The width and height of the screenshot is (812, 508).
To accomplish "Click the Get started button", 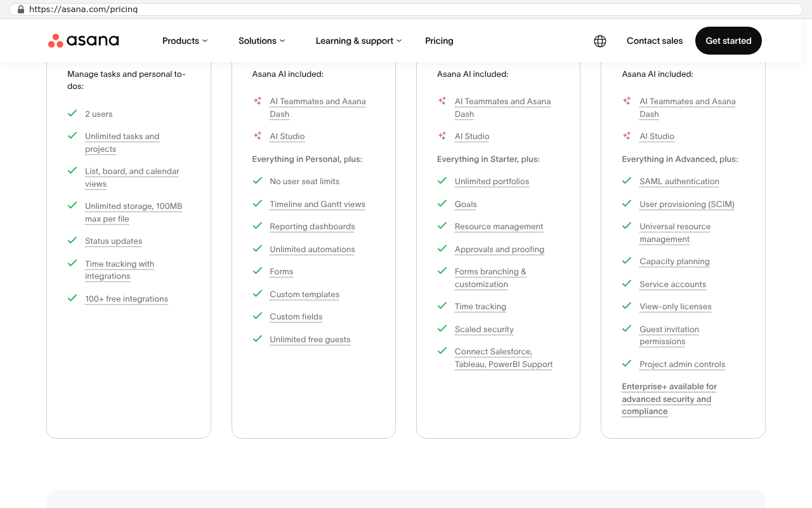I will click(x=728, y=41).
